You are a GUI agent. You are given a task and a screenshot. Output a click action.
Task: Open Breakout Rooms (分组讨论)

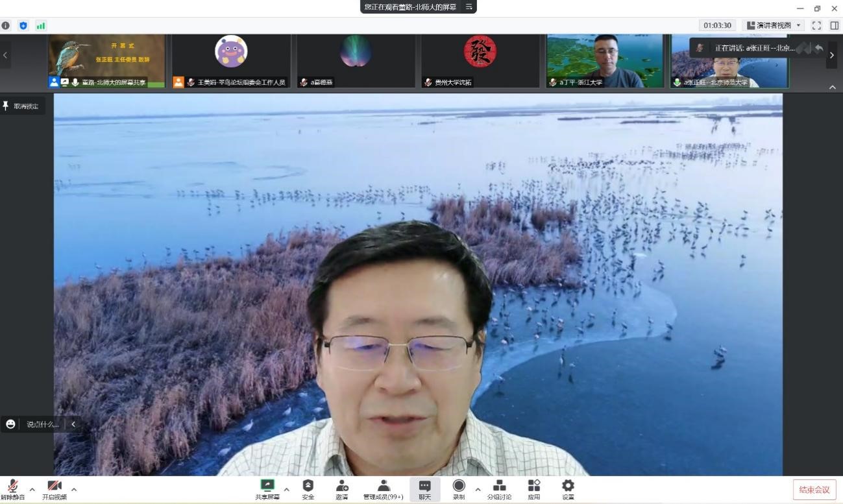(x=499, y=486)
